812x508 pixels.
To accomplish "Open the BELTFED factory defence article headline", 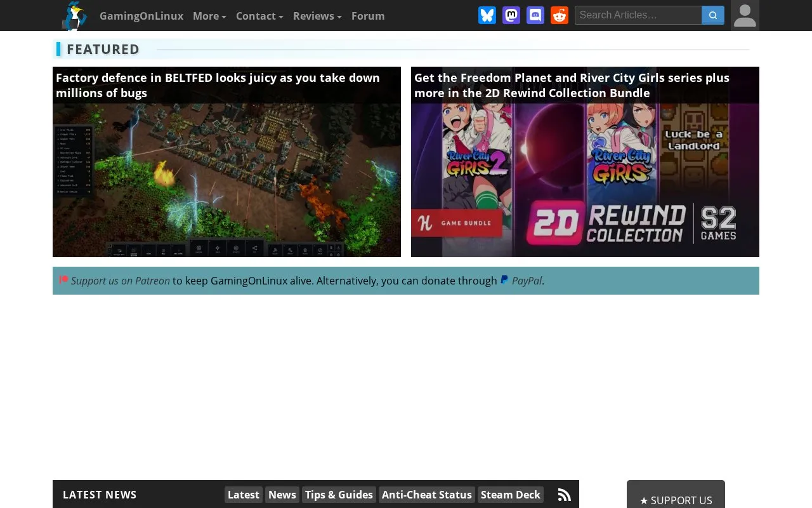I will [218, 85].
